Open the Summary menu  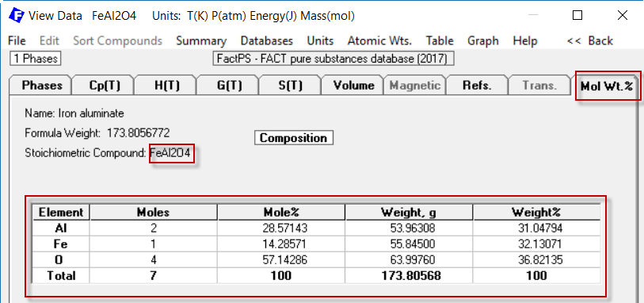201,40
